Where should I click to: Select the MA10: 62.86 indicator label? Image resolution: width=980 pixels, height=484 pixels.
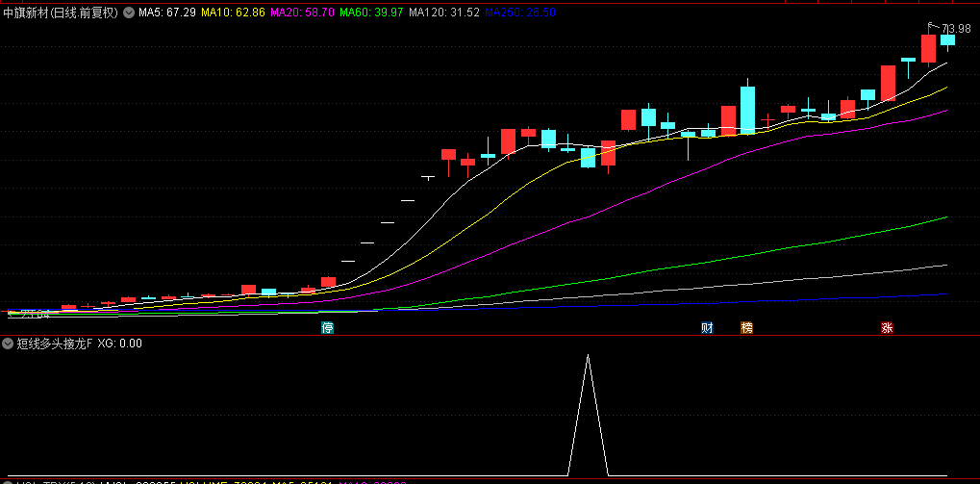233,13
